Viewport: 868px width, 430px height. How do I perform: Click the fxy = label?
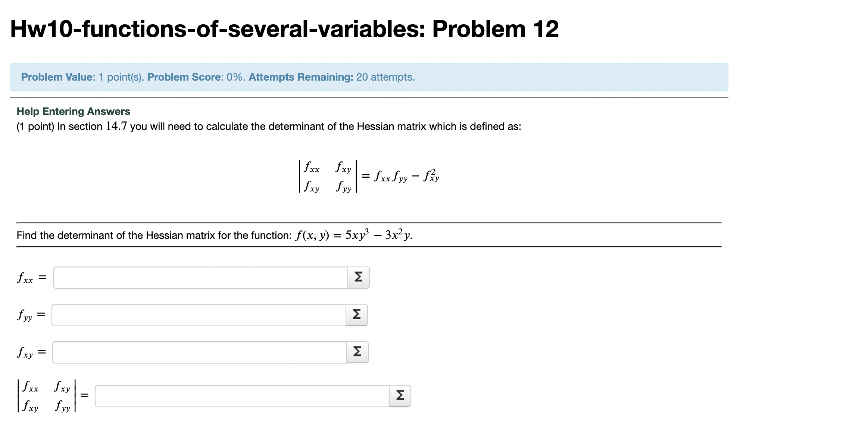pyautogui.click(x=31, y=351)
